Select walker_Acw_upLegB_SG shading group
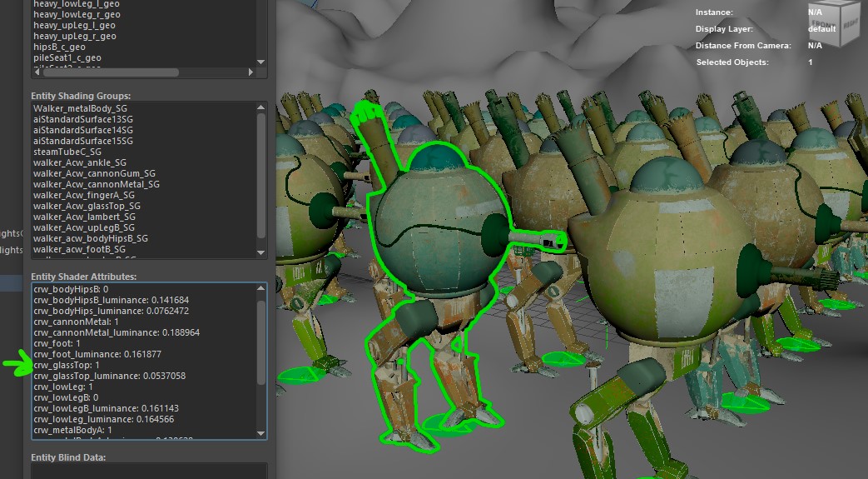868x479 pixels. coord(83,227)
